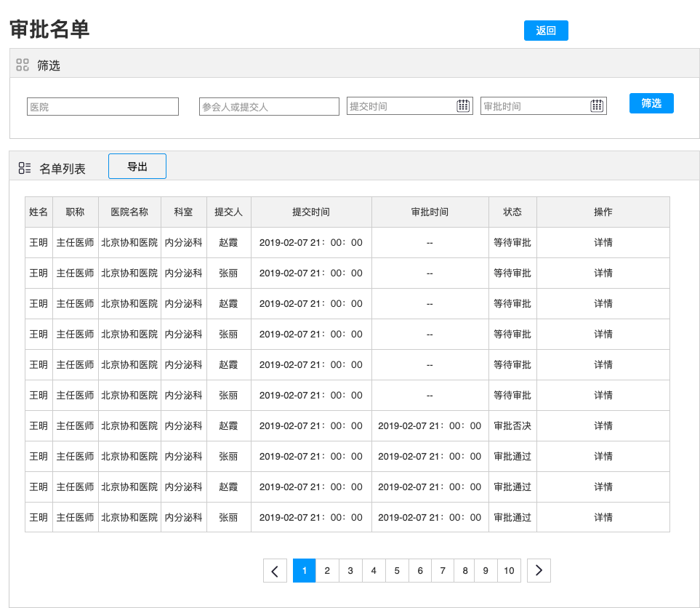700x608 pixels.
Task: Click the 筛选 panel heading text
Action: (49, 65)
